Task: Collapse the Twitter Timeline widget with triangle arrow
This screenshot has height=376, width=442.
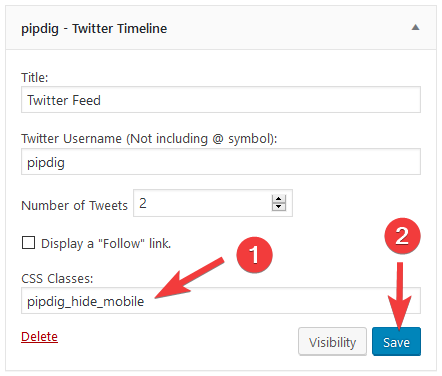Action: tap(415, 27)
